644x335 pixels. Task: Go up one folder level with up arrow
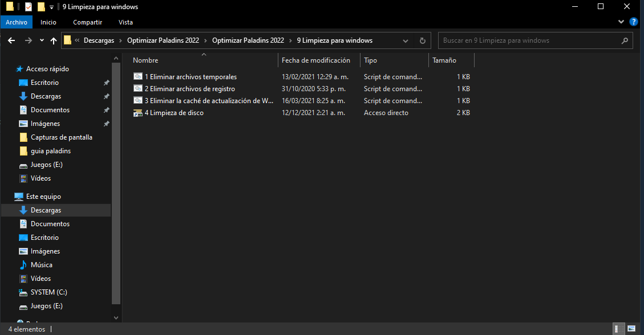(x=54, y=40)
